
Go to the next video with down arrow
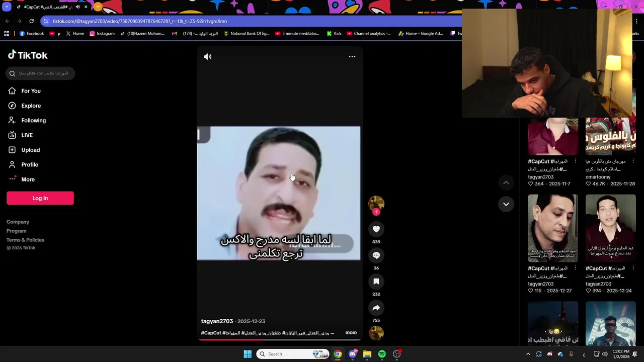point(506,204)
